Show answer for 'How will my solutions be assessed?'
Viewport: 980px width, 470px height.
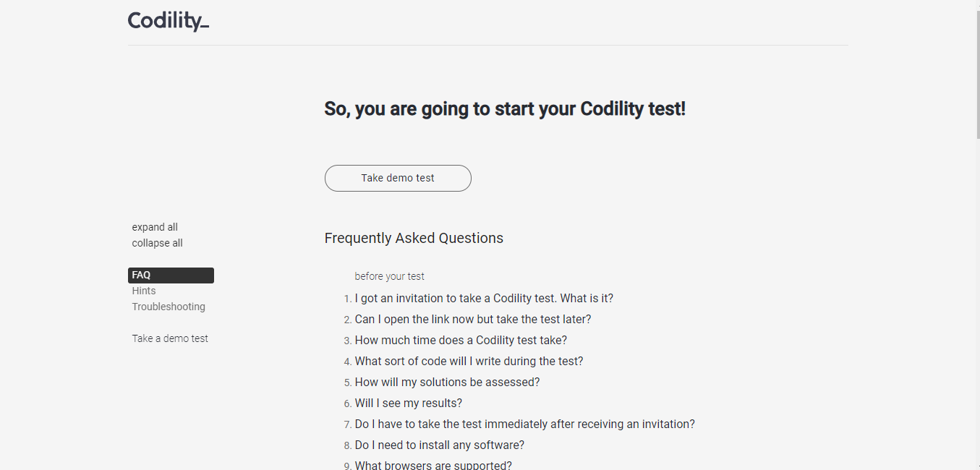(447, 382)
